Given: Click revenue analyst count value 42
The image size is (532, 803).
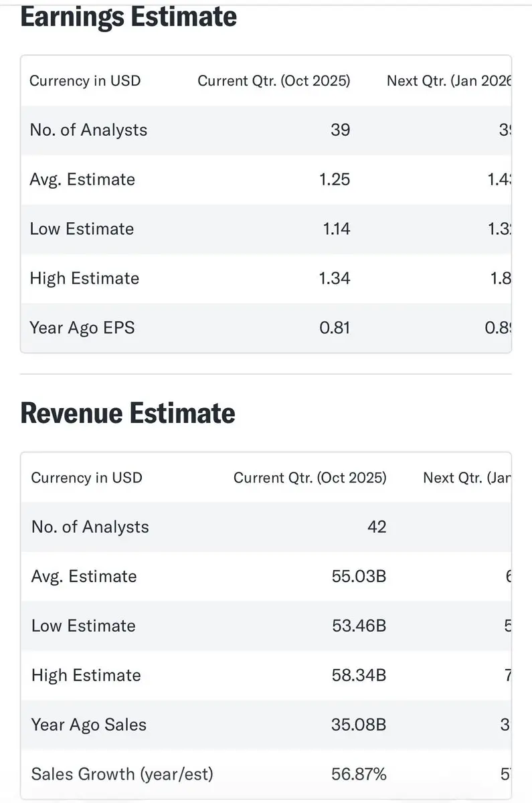Looking at the screenshot, I should 377,527.
